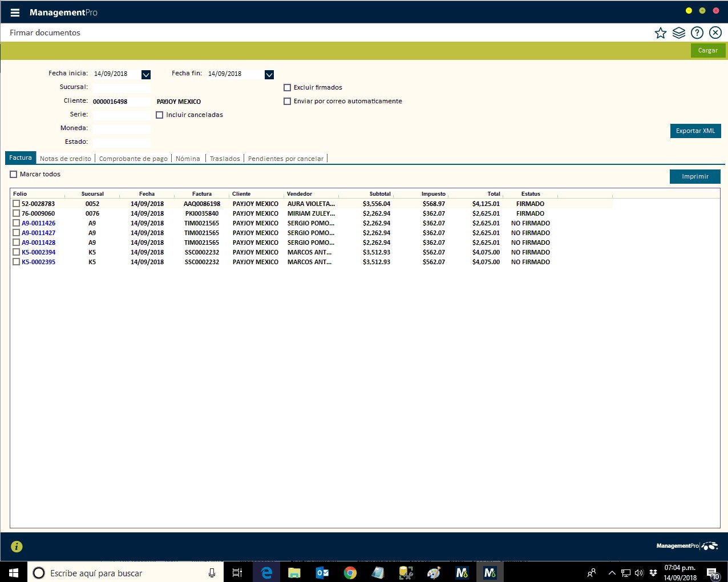Open File Explorer from the taskbar

coord(294,572)
